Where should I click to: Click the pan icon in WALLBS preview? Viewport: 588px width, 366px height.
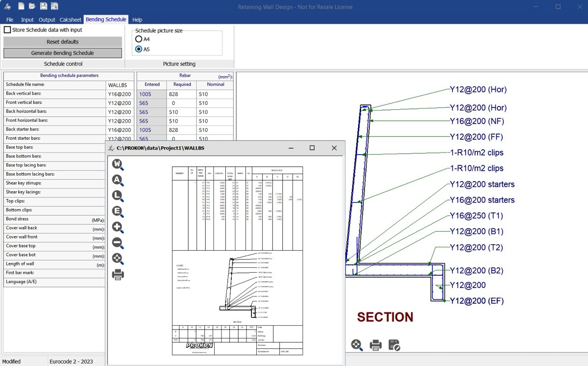point(118,259)
